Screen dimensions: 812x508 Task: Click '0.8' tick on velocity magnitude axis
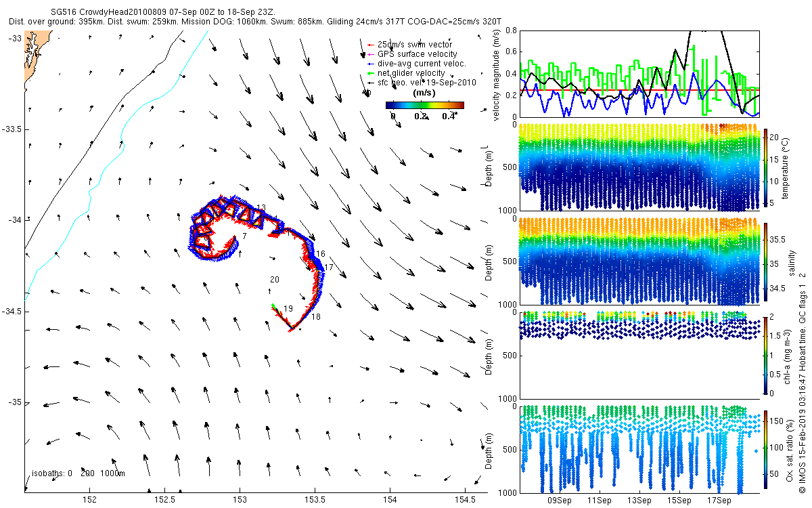click(x=511, y=30)
